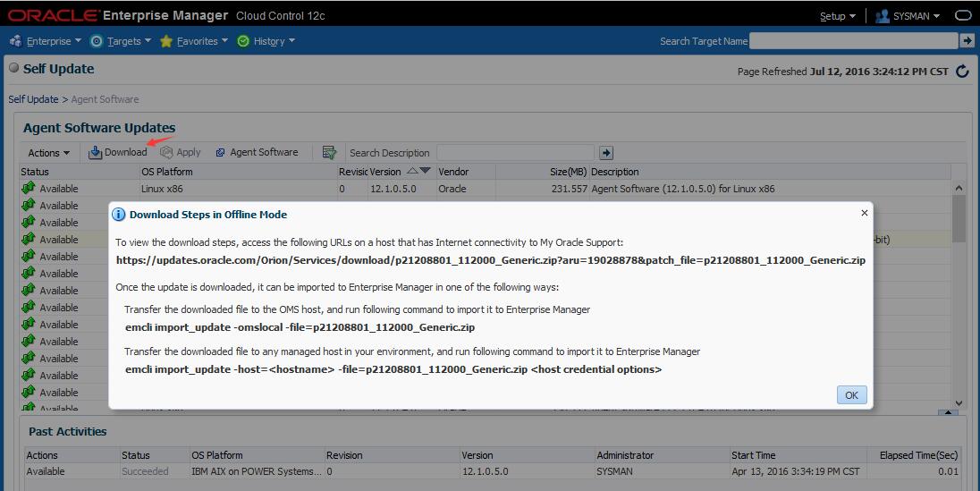The height and width of the screenshot is (491, 980).
Task: Click the Search Description input field
Action: coord(515,153)
